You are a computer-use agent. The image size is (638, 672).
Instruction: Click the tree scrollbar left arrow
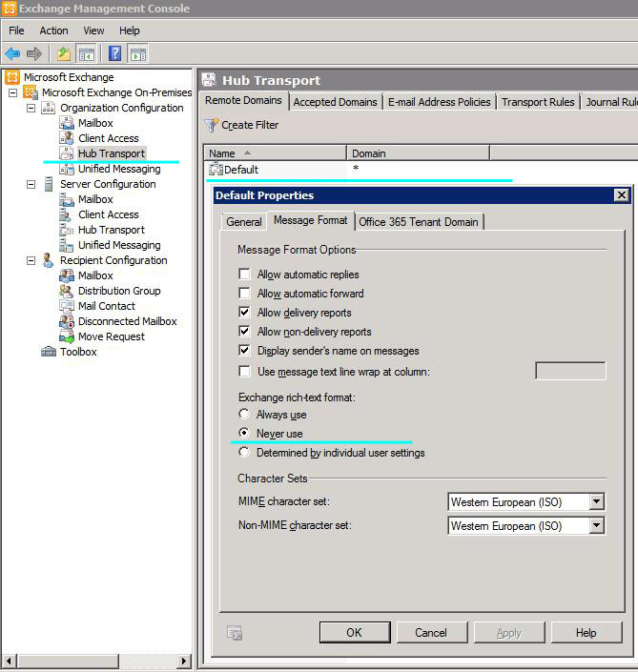click(9, 661)
